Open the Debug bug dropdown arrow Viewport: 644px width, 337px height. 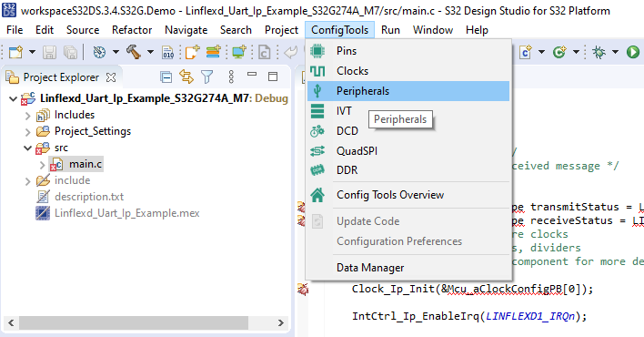click(615, 52)
